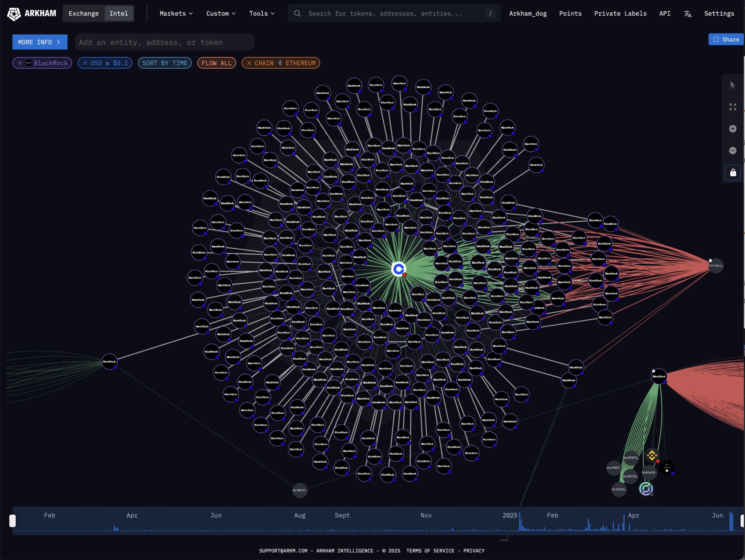Switch to Intel mode
The image size is (745, 560).
pyautogui.click(x=118, y=13)
